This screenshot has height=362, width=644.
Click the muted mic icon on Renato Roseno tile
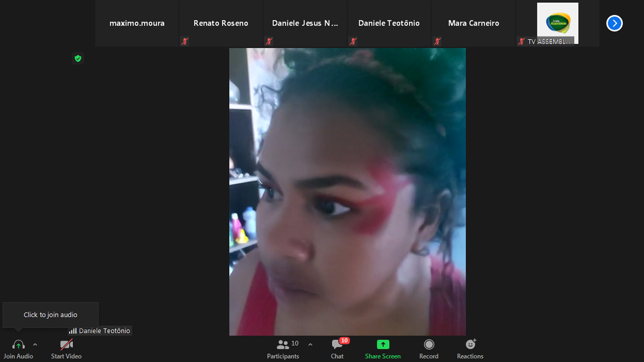point(185,41)
